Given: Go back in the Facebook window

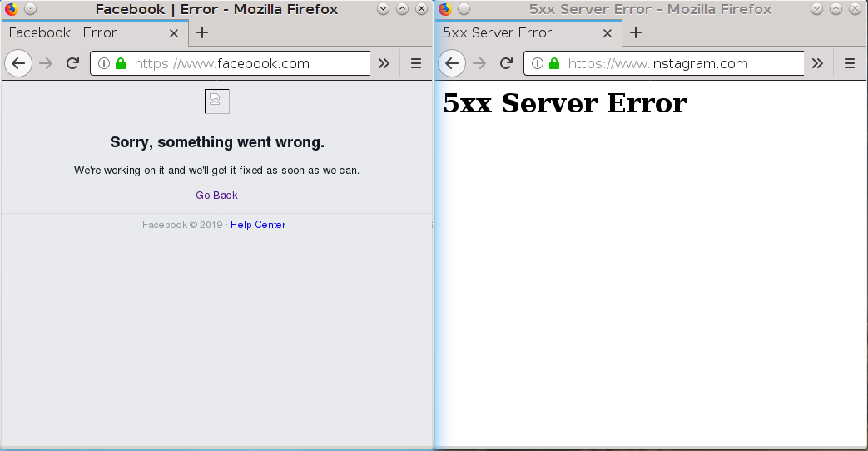Looking at the screenshot, I should [x=18, y=63].
